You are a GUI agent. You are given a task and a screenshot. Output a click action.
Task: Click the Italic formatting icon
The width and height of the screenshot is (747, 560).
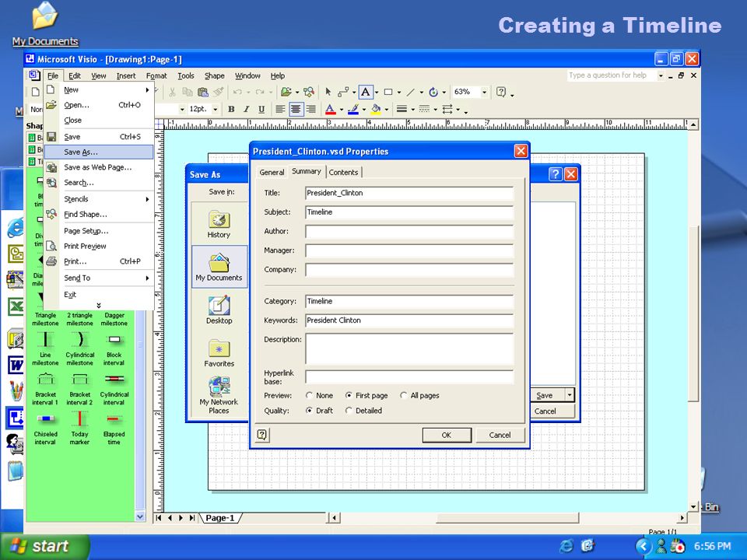pyautogui.click(x=247, y=109)
